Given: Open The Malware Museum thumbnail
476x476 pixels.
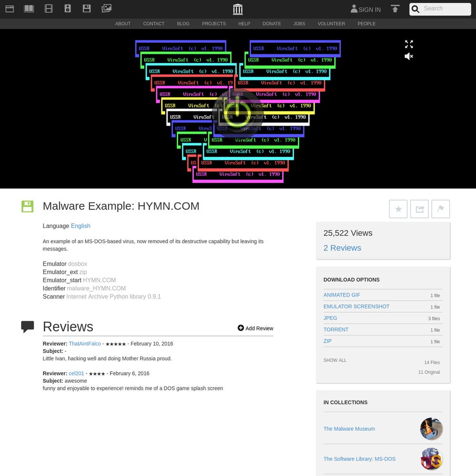Looking at the screenshot, I should click(x=431, y=429).
